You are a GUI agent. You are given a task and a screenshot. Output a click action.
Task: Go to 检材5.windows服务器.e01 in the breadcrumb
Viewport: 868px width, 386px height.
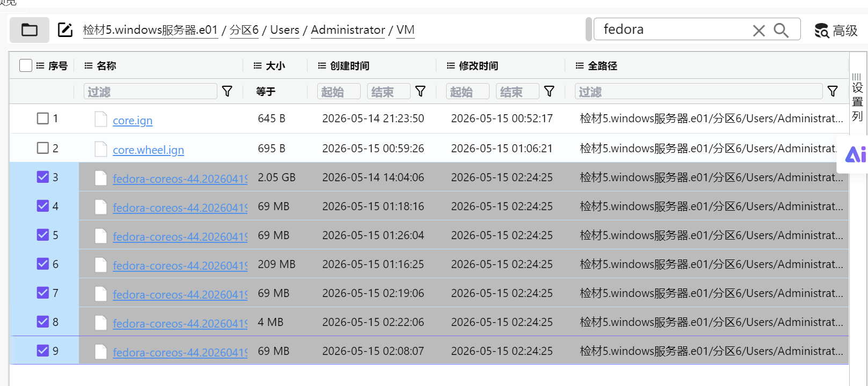pyautogui.click(x=150, y=30)
